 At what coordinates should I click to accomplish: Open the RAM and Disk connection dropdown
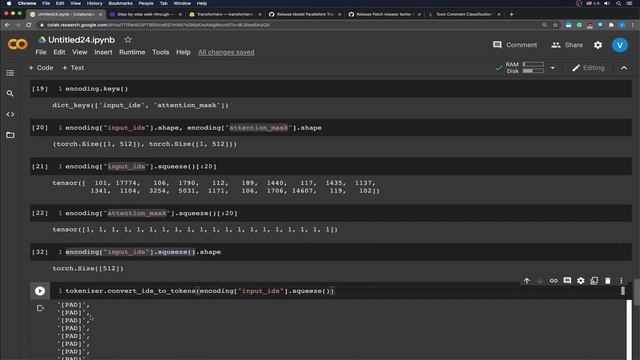coord(553,68)
